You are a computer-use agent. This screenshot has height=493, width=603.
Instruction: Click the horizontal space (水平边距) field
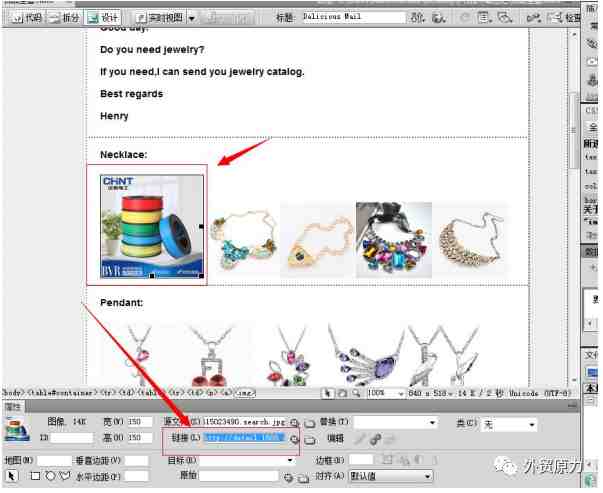[x=137, y=476]
